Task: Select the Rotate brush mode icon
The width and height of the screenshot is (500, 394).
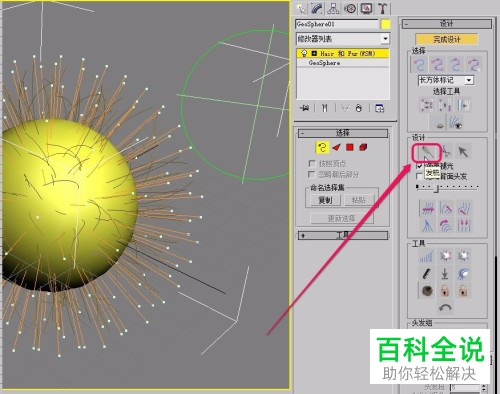Action: point(445,225)
